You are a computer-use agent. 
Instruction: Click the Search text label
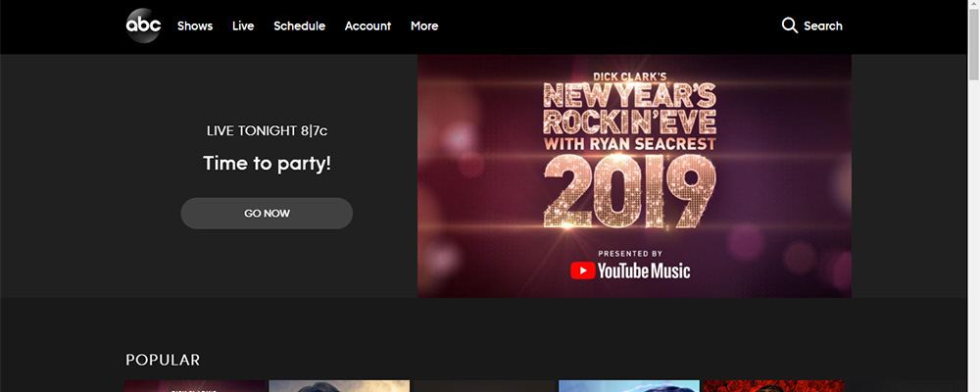(823, 25)
